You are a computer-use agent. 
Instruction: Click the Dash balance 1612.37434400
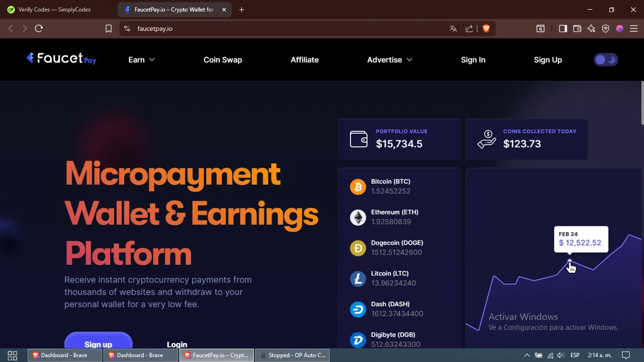397,313
